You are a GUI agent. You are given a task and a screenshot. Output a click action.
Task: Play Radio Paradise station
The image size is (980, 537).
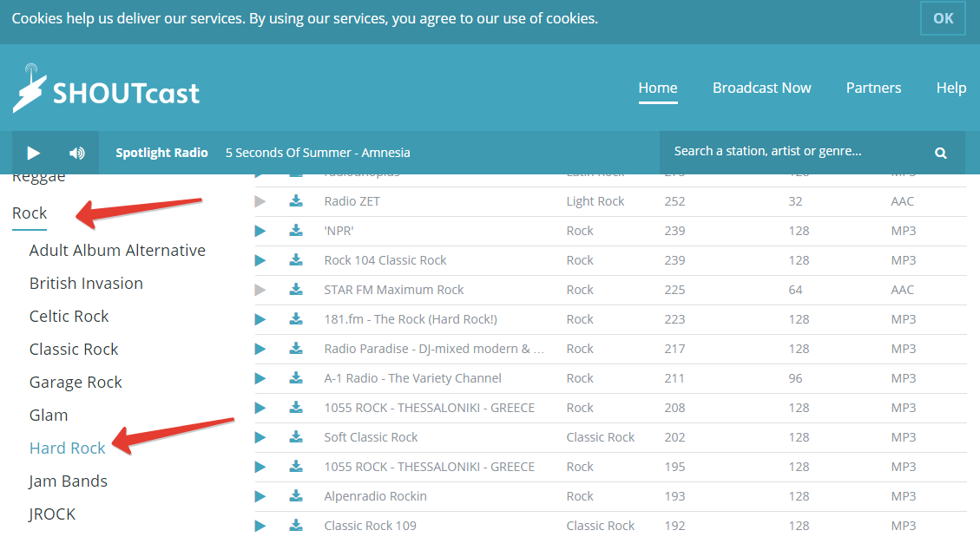(260, 349)
